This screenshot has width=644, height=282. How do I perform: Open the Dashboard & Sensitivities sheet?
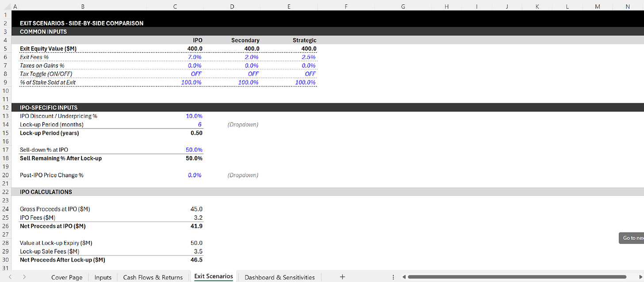[279, 277]
